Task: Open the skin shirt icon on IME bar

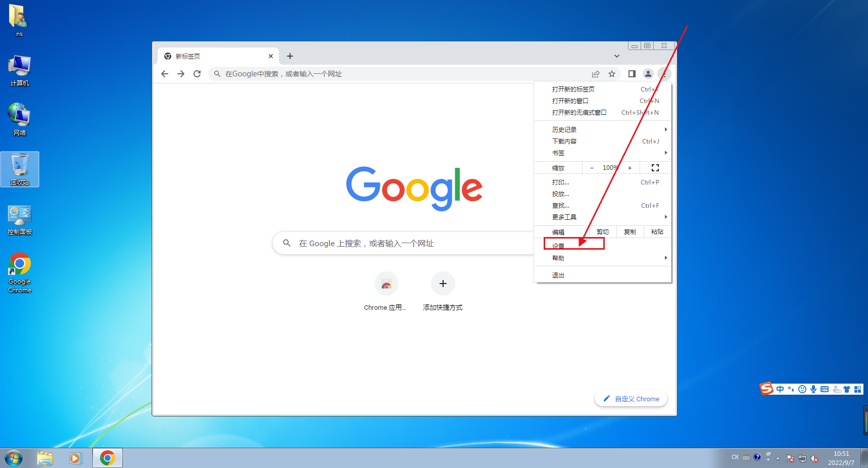Action: [x=847, y=389]
